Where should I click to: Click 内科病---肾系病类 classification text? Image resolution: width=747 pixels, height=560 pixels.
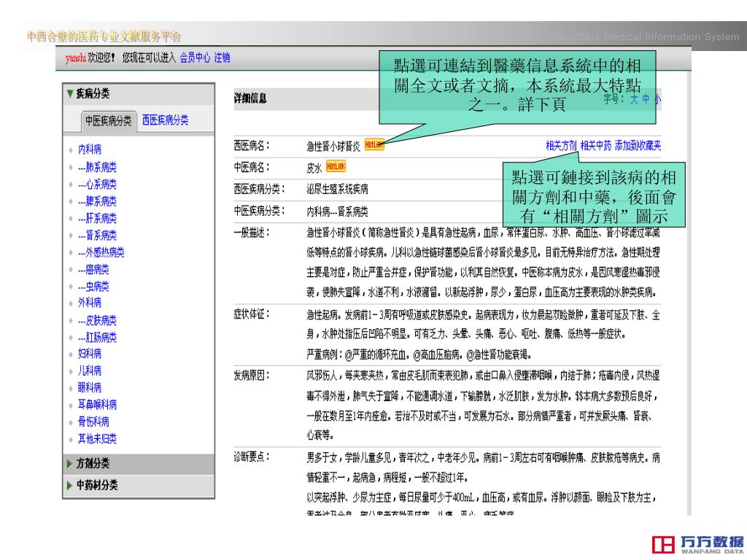tap(337, 212)
